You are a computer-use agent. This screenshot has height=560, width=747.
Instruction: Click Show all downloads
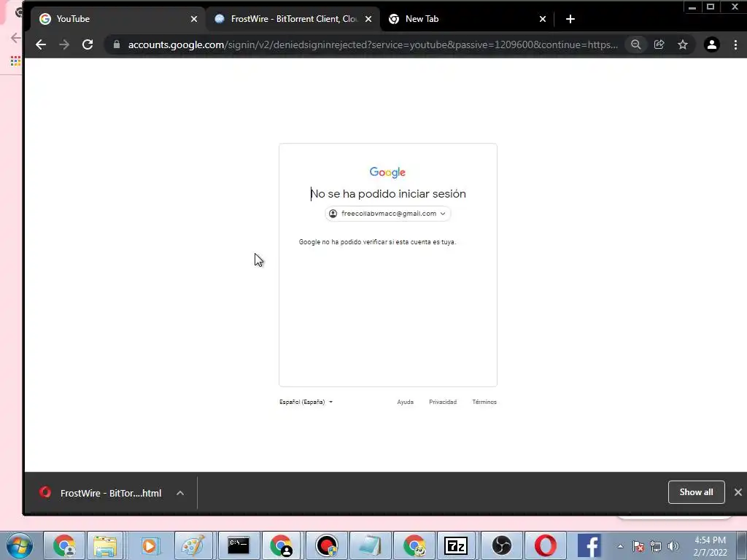point(696,492)
